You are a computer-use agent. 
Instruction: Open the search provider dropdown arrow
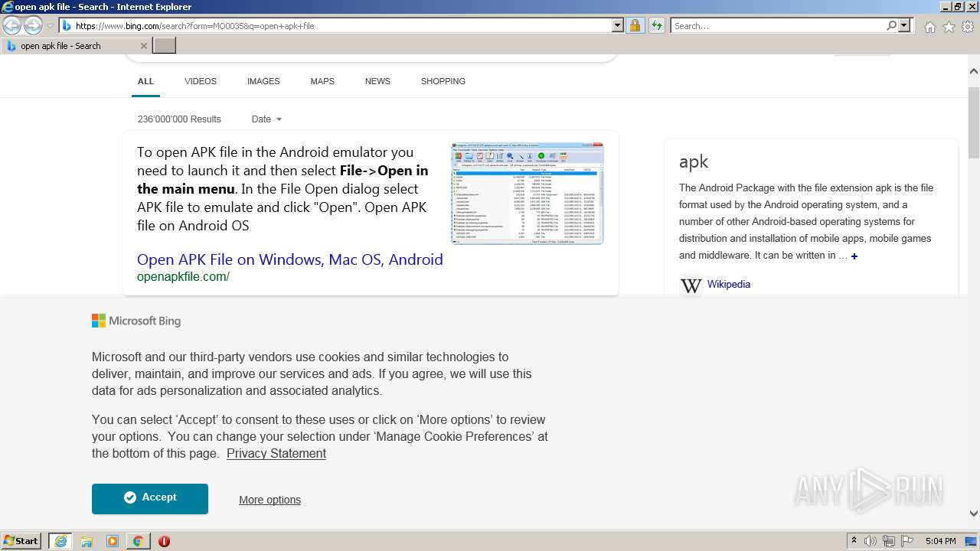[904, 26]
